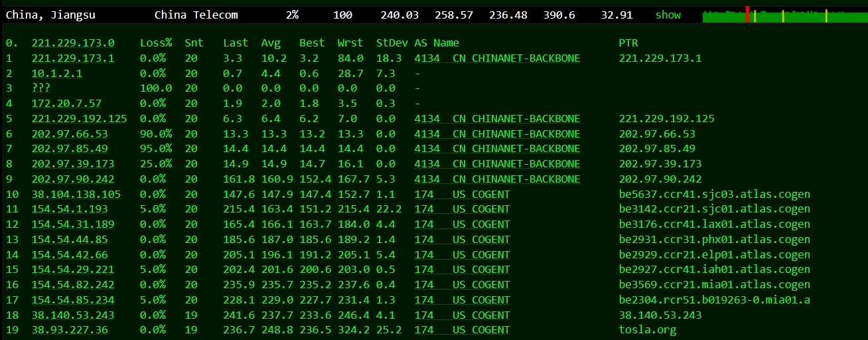Open IP link 221.229.173.1
The height and width of the screenshot is (340, 868).
click(x=73, y=58)
